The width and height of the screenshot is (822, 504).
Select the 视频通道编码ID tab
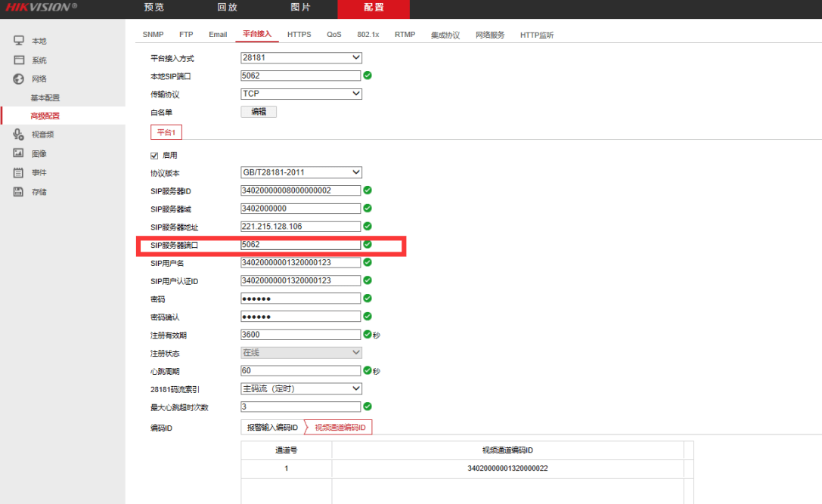[x=340, y=428]
